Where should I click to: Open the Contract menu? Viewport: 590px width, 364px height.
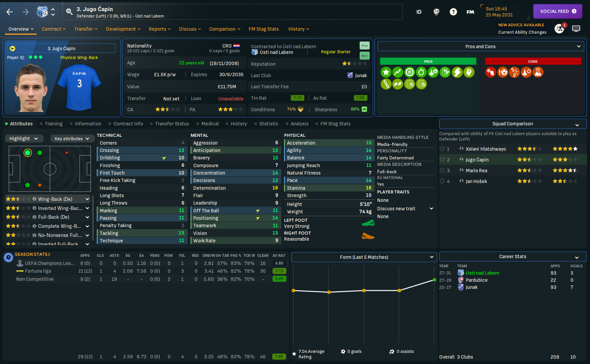54,29
